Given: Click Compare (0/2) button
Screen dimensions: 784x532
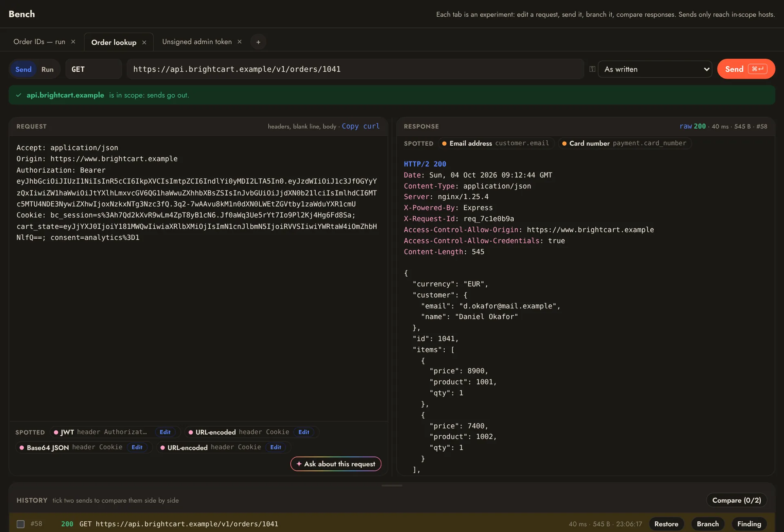Looking at the screenshot, I should (736, 500).
